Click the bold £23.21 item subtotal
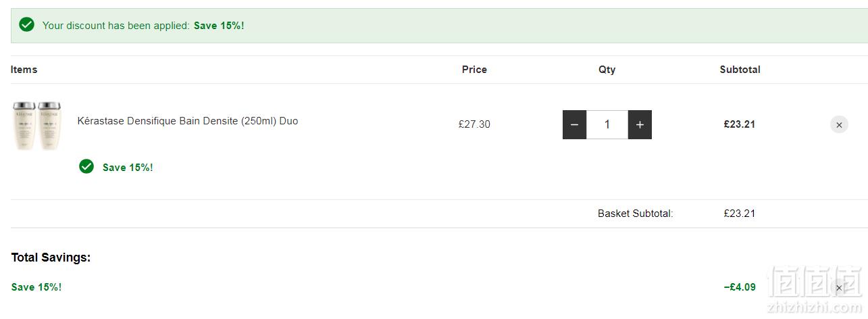 pyautogui.click(x=740, y=124)
